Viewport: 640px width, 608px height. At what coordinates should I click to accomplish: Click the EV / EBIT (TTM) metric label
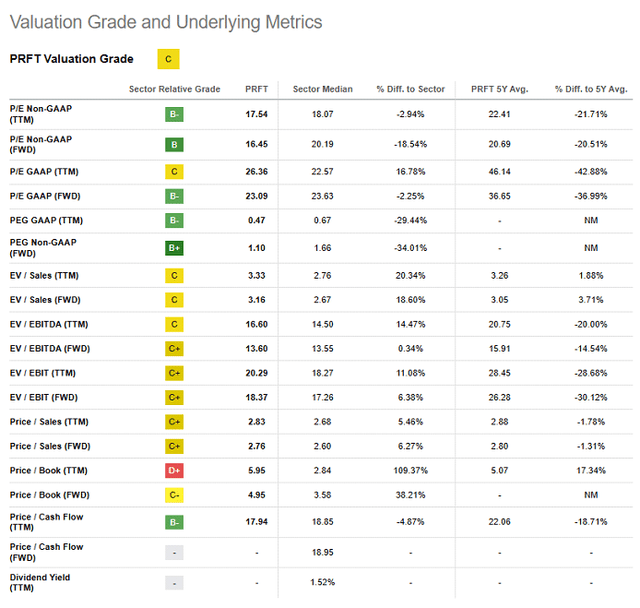[x=43, y=373]
